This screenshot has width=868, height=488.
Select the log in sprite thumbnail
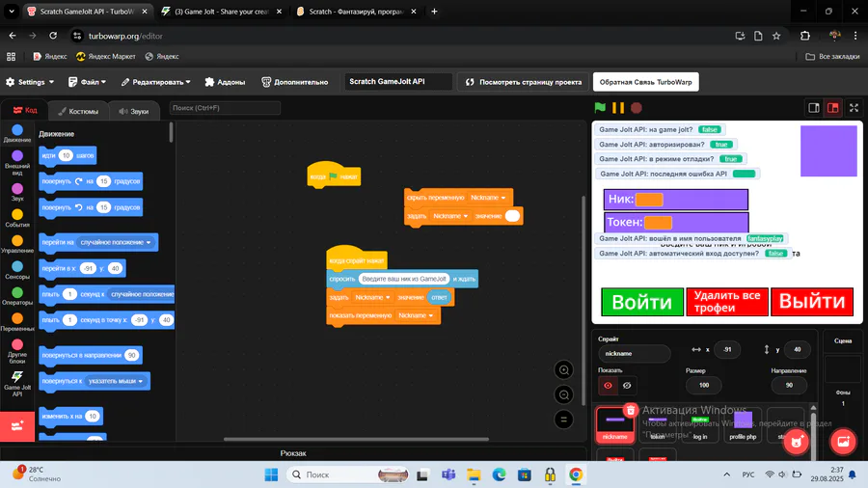(x=700, y=425)
